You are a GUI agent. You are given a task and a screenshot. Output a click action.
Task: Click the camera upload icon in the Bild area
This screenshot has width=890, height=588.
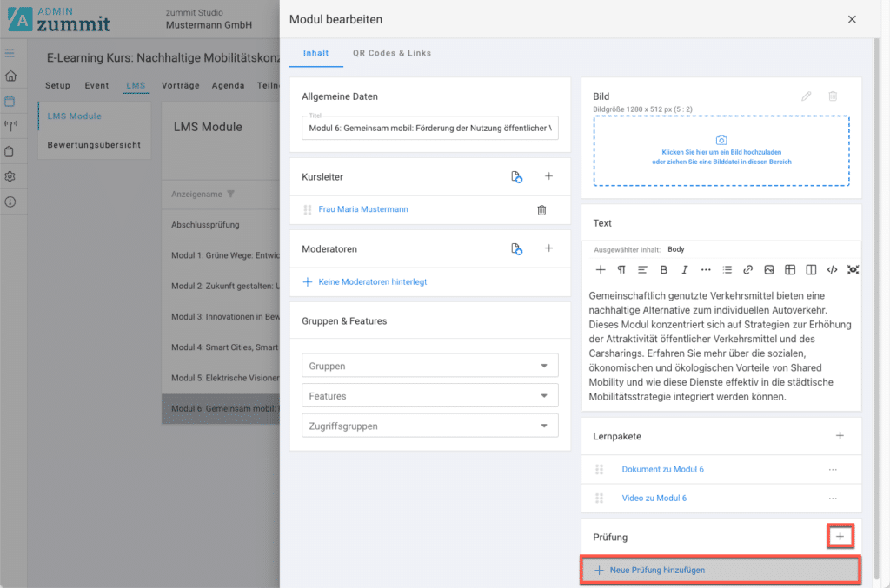[x=721, y=140]
